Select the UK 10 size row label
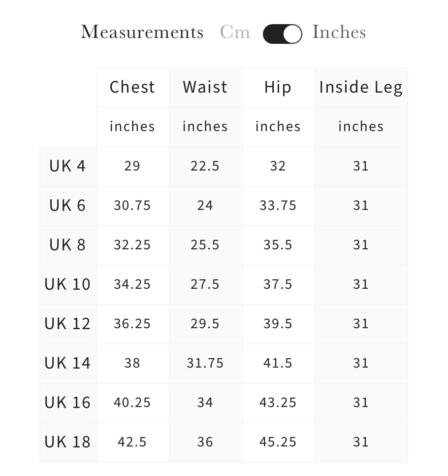The width and height of the screenshot is (448, 476). coord(67,284)
